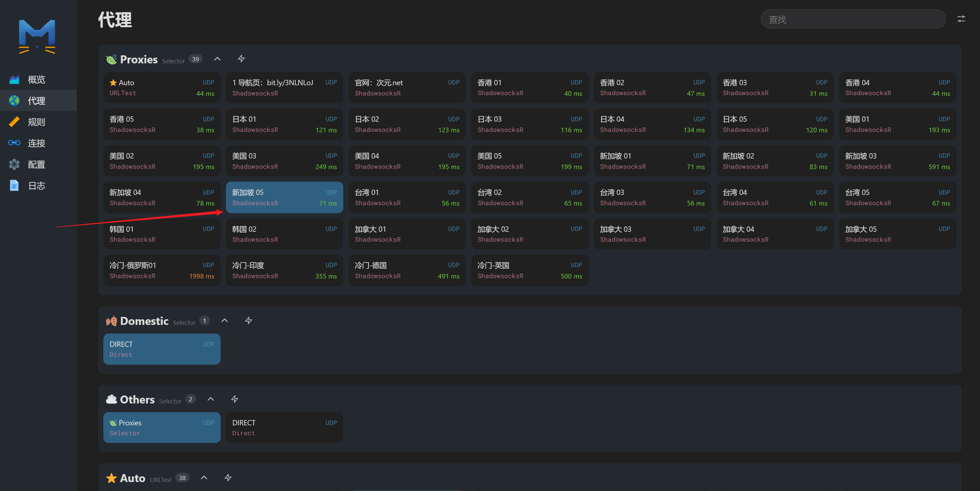Go to the 连接 connections menu
The image size is (980, 491).
coord(36,143)
